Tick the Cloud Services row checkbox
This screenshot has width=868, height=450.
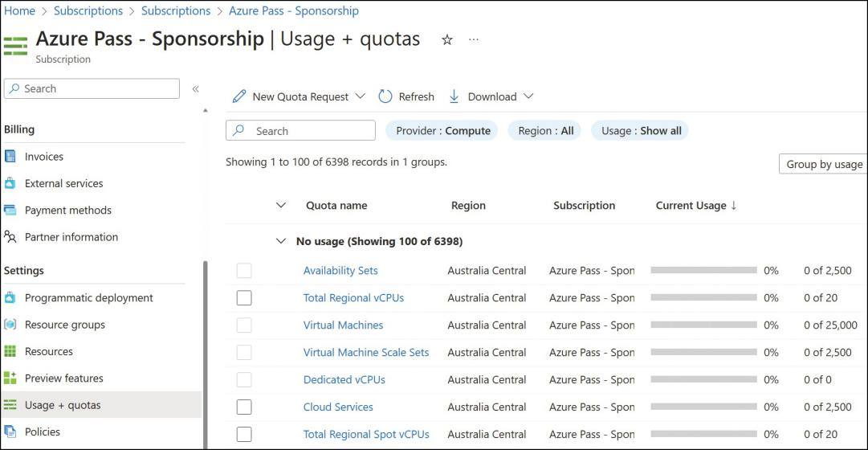(244, 407)
